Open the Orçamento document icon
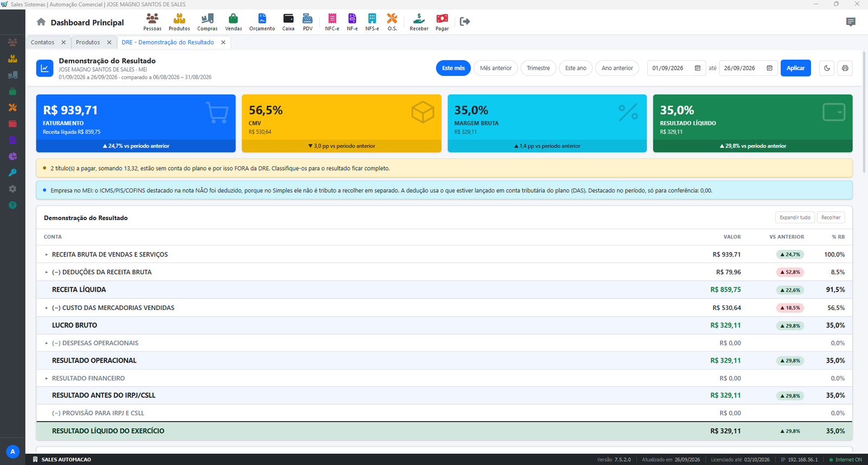Viewport: 868px width, 465px height. tap(262, 22)
